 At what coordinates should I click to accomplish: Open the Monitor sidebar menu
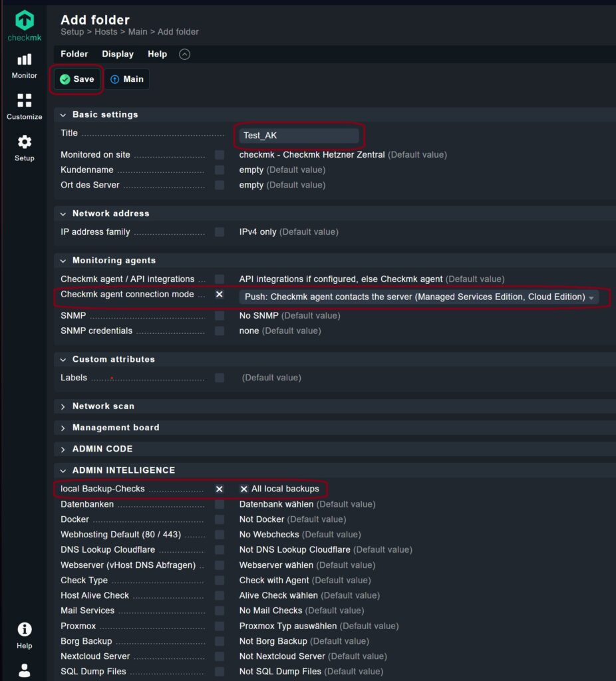25,66
